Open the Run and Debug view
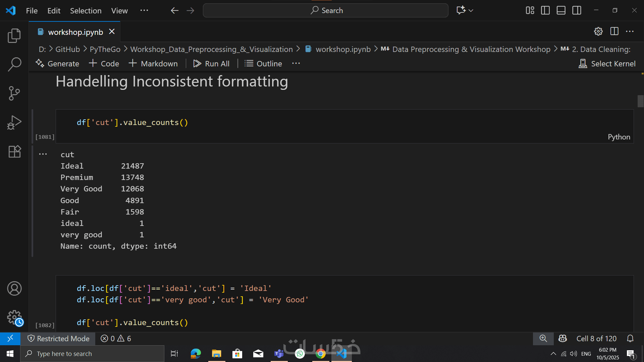The image size is (644, 362). (x=14, y=122)
